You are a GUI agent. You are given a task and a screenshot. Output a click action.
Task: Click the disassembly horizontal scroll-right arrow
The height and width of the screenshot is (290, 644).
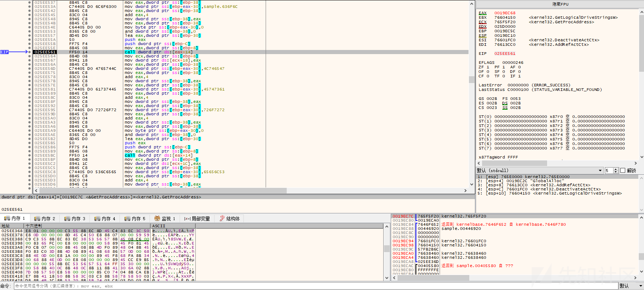coord(466,190)
